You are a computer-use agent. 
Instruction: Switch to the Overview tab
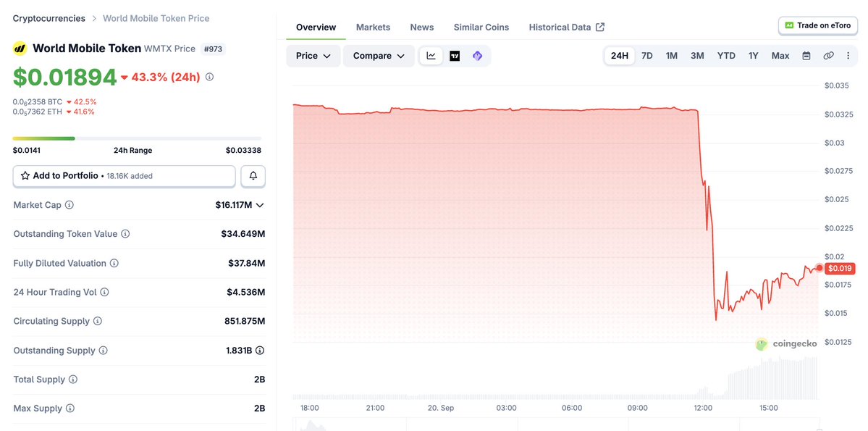316,27
